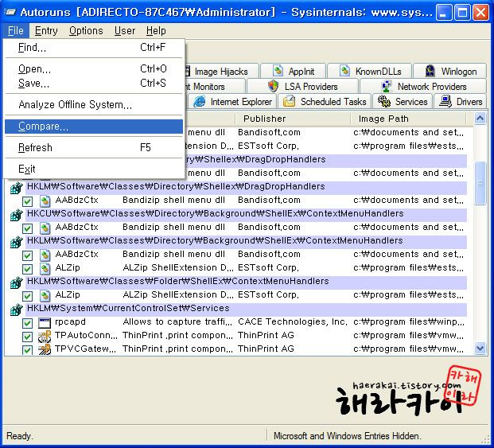
Task: Click the scrollbar up arrow
Action: click(480, 119)
